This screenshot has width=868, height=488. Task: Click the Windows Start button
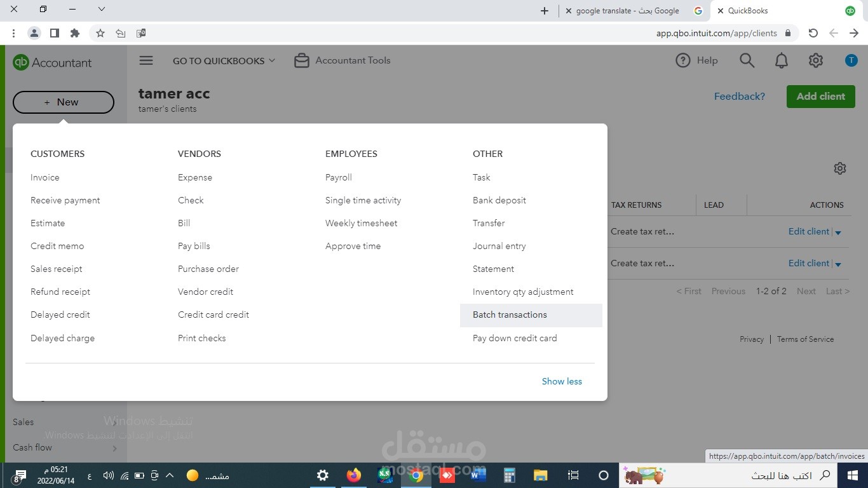tap(853, 475)
